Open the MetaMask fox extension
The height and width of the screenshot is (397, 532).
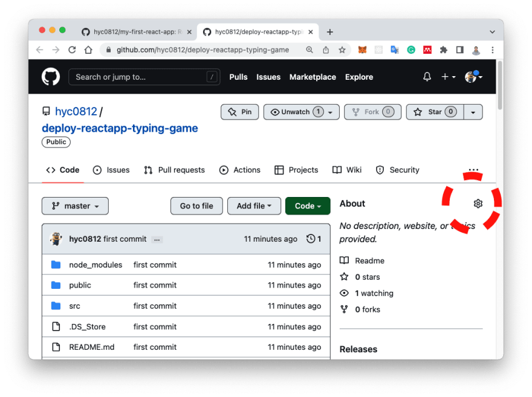click(x=362, y=50)
